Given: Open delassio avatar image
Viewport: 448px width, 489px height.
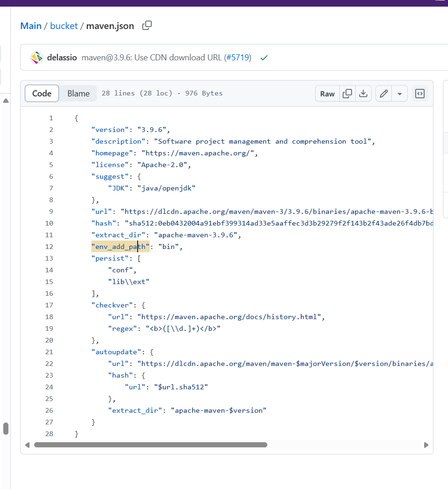Looking at the screenshot, I should pos(37,58).
